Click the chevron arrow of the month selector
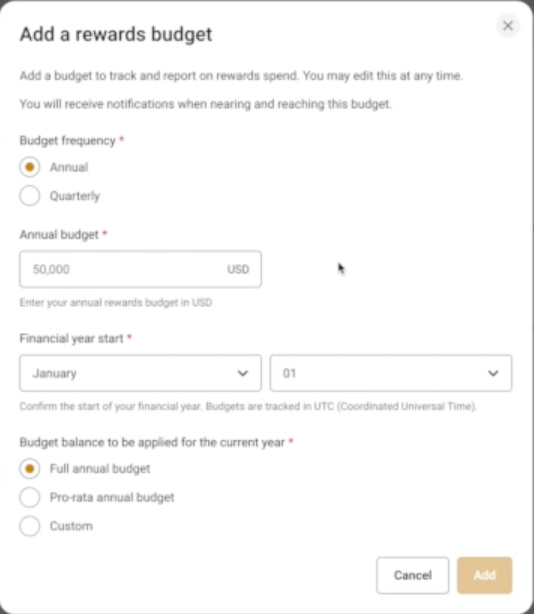Screen dimensions: 534x614 click(x=243, y=373)
